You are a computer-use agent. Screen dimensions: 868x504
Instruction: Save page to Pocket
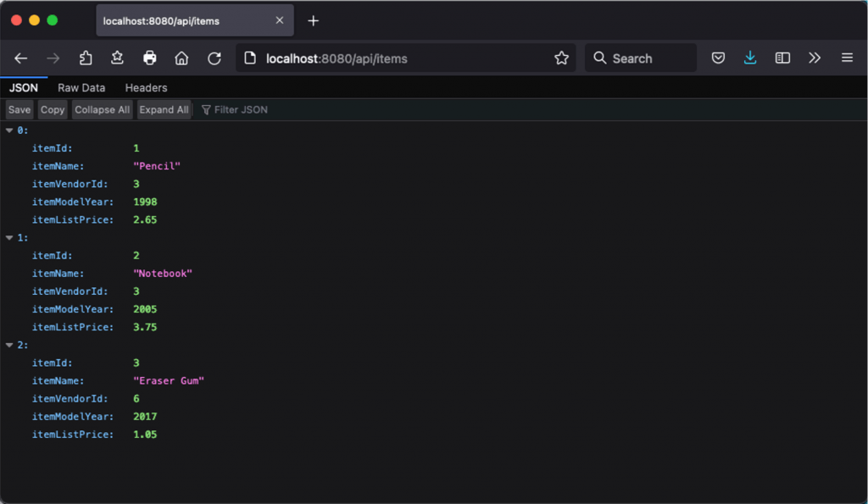click(718, 58)
